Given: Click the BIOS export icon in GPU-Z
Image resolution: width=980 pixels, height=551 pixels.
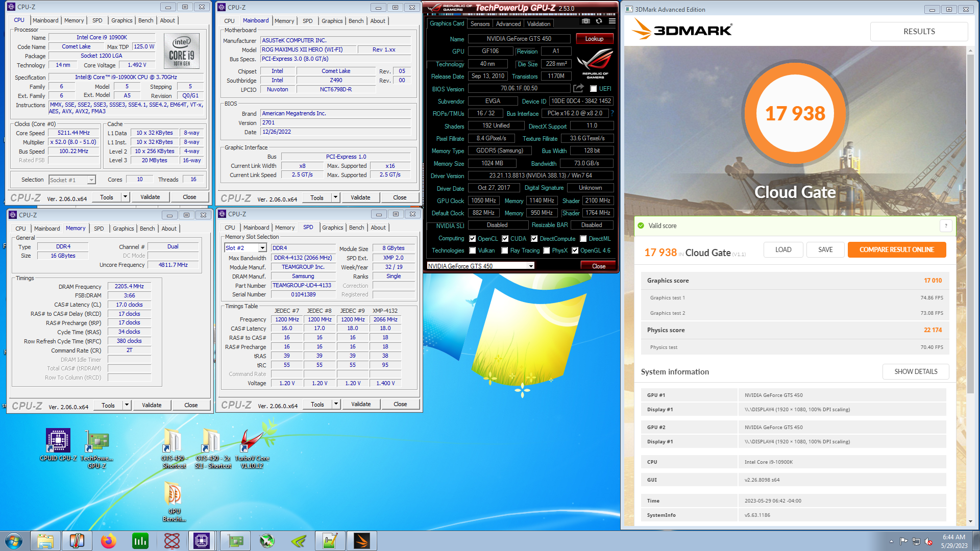Looking at the screenshot, I should 578,88.
